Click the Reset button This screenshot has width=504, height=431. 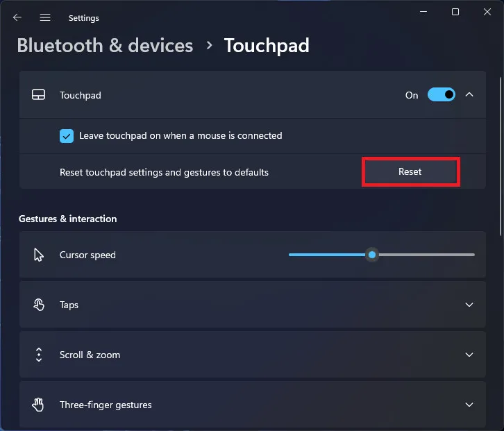point(410,171)
